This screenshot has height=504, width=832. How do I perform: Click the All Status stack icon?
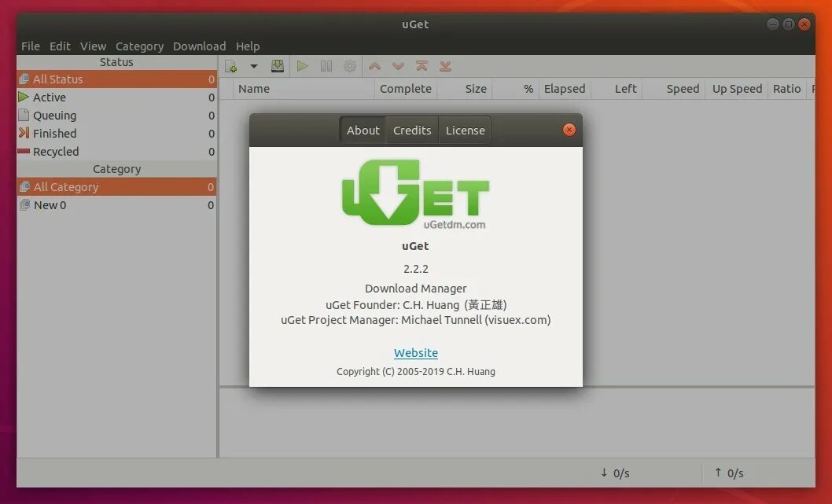click(24, 79)
